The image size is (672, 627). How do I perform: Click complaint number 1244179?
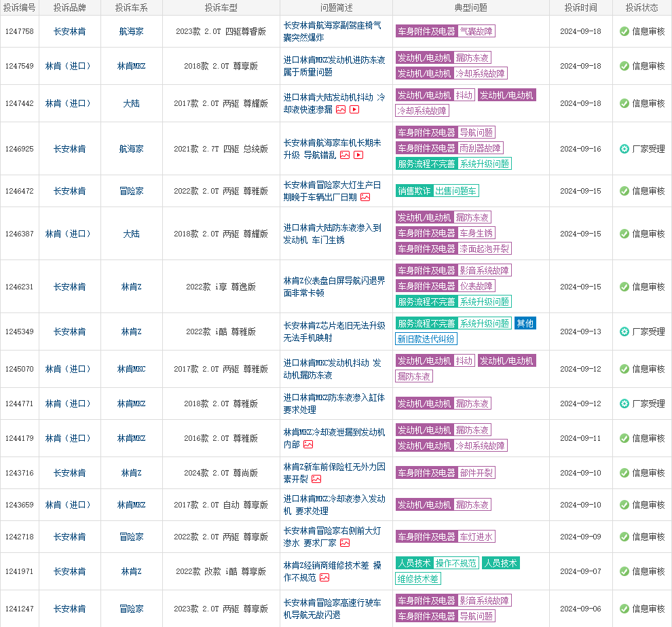(19, 438)
